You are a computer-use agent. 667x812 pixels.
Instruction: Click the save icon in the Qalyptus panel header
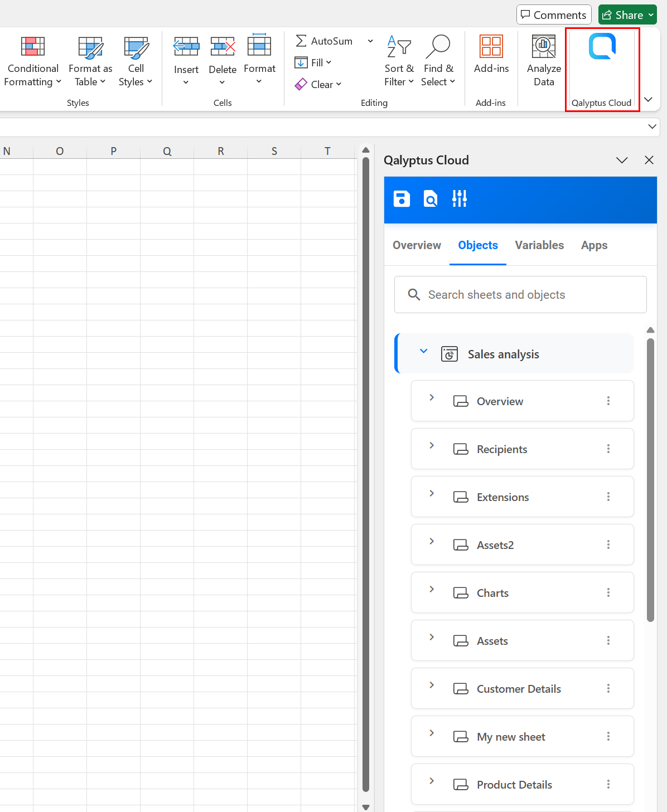401,198
